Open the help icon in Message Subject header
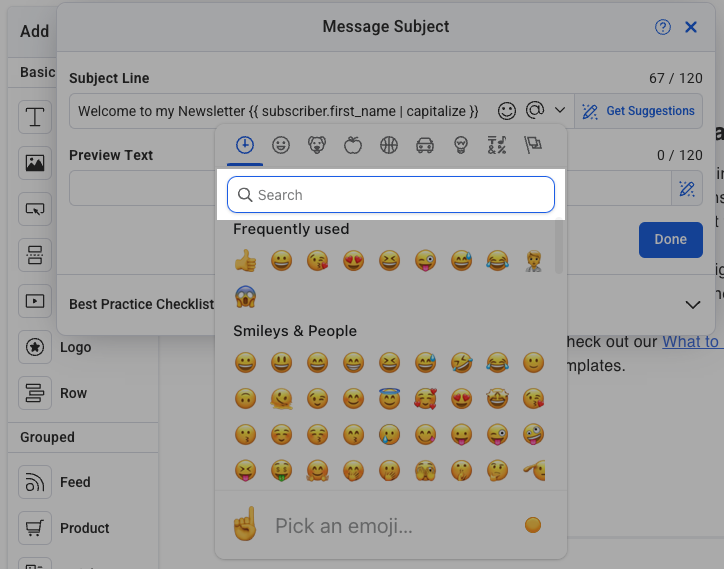Viewport: 724px width, 569px height. tap(663, 27)
